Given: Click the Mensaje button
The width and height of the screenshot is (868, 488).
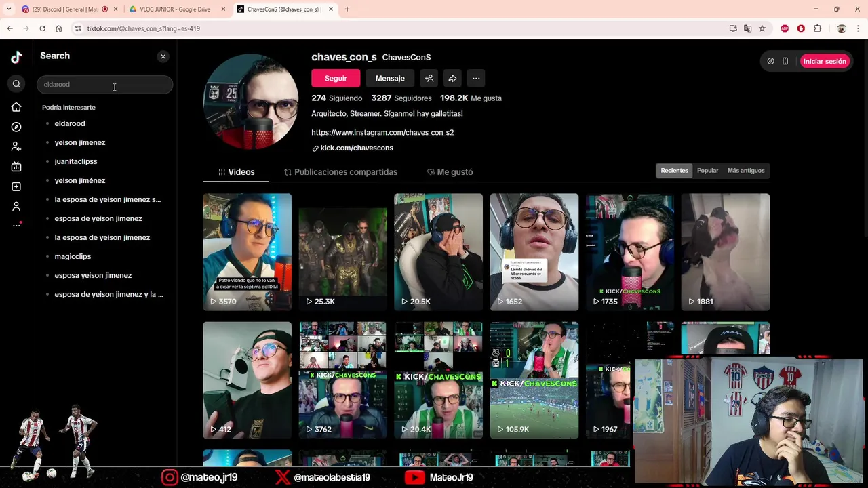Looking at the screenshot, I should click(x=390, y=78).
